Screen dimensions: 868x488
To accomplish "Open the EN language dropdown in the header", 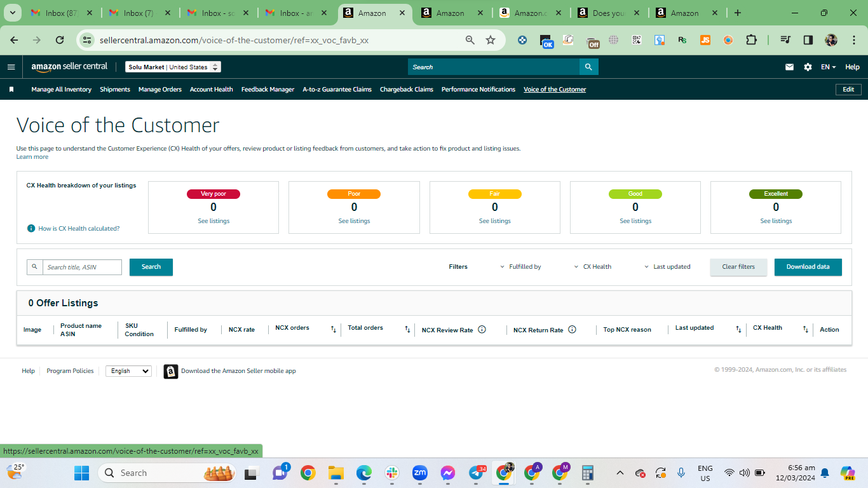I will (828, 67).
